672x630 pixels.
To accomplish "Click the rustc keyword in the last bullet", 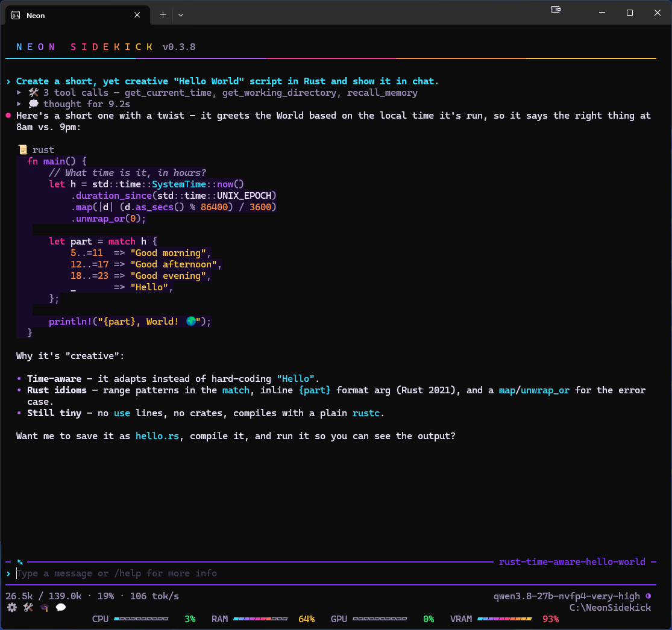I will tap(366, 413).
